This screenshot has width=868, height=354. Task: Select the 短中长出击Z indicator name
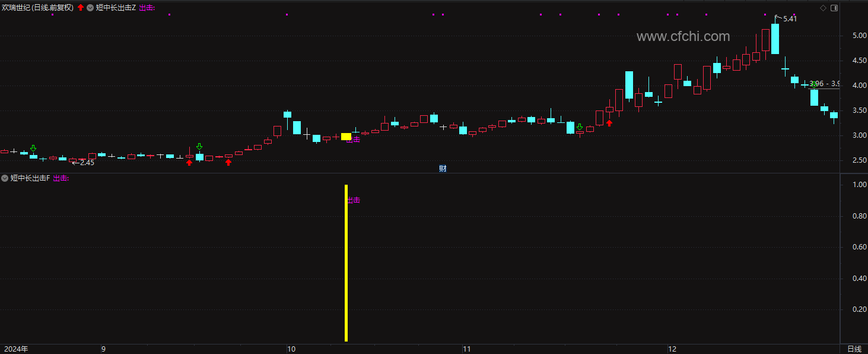[x=116, y=8]
